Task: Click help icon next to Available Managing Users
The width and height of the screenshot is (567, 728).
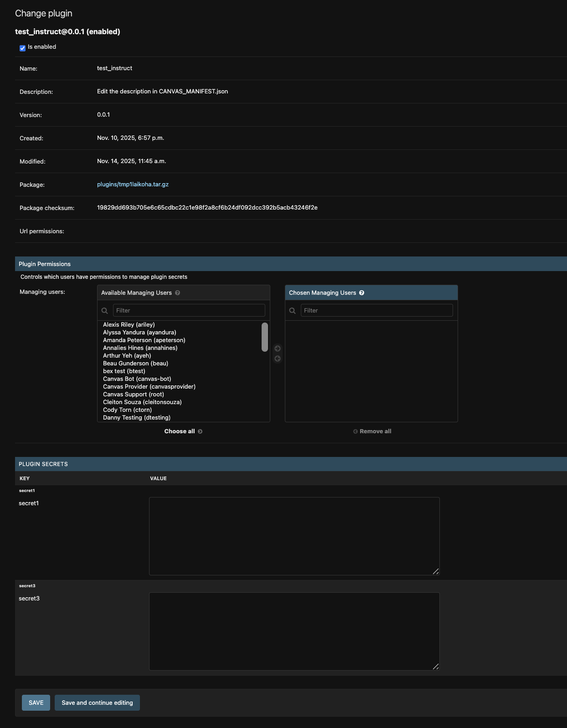Action: 178,293
